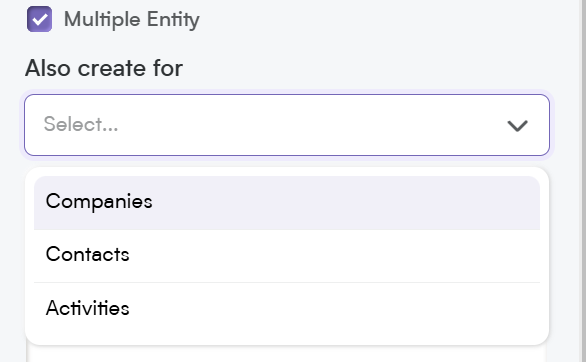Click empty area of the options panel
The width and height of the screenshot is (586, 362).
(x=287, y=340)
